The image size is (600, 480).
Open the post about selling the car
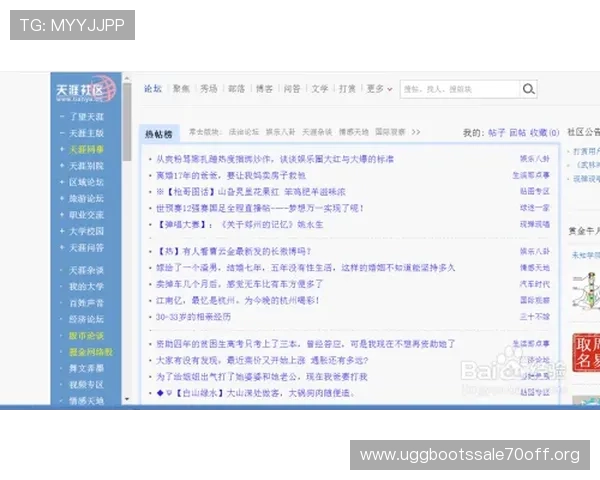240,284
